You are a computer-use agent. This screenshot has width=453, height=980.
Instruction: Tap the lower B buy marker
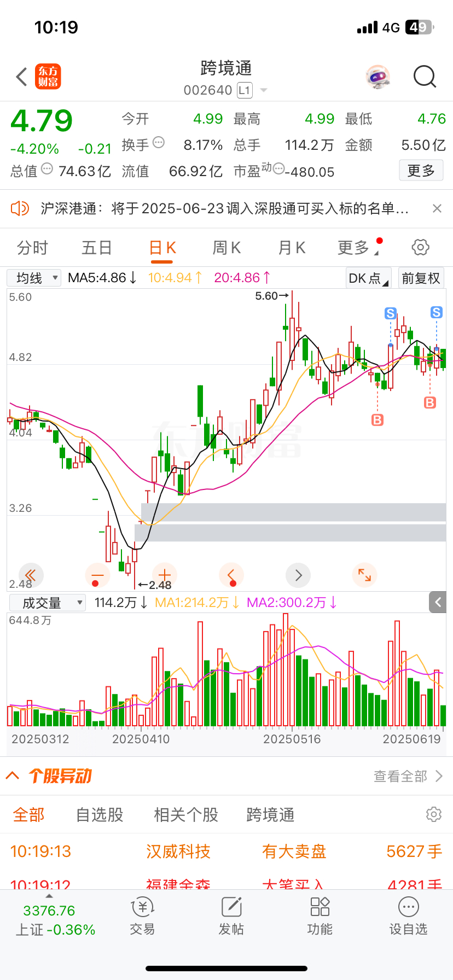pos(377,420)
